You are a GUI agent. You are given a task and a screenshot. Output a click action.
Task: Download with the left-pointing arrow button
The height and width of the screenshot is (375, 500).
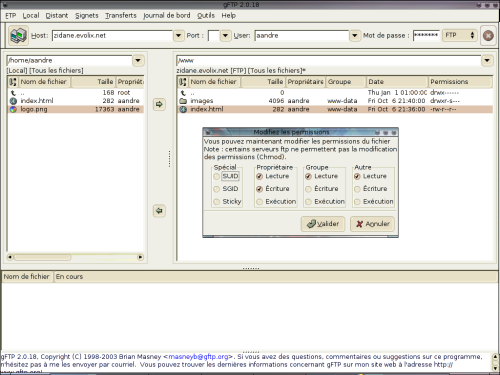click(x=159, y=211)
